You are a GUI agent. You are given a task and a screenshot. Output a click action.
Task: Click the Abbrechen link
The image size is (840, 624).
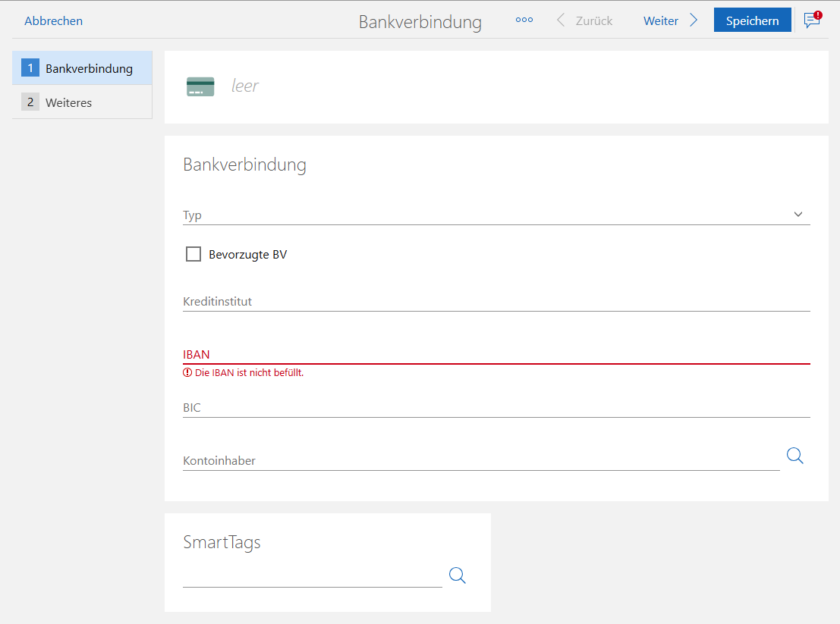pos(53,20)
